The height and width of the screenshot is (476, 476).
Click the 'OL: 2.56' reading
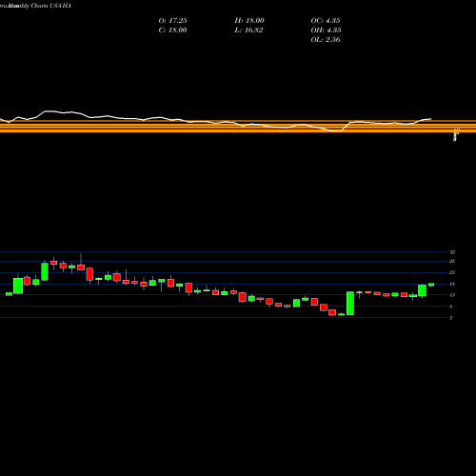(326, 40)
